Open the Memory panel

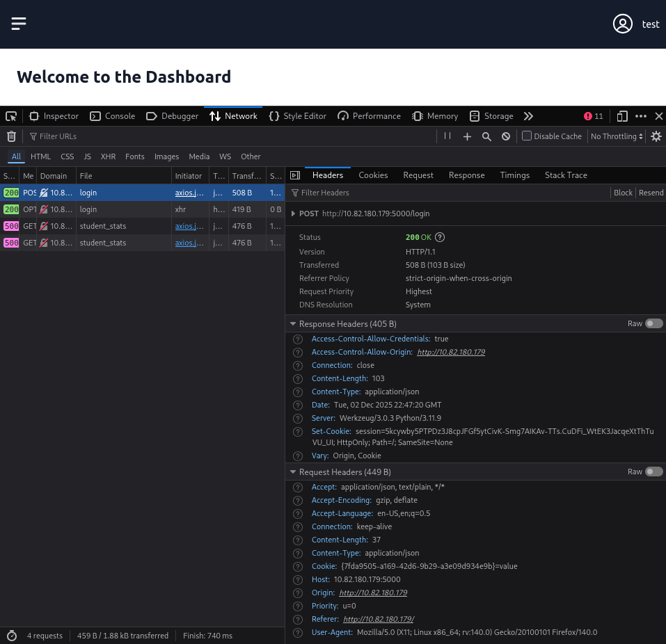(x=436, y=116)
